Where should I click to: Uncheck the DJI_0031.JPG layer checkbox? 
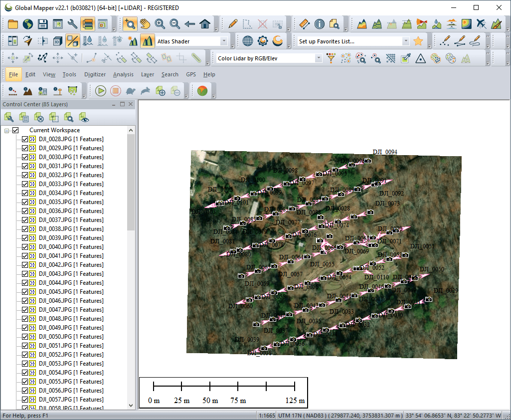click(25, 166)
